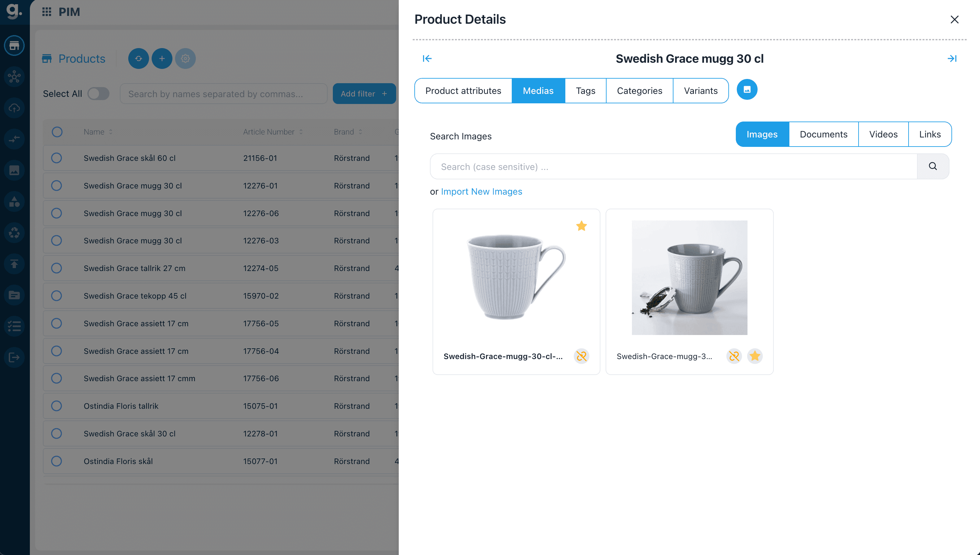
Task: Toggle the Select All switch
Action: click(x=98, y=94)
